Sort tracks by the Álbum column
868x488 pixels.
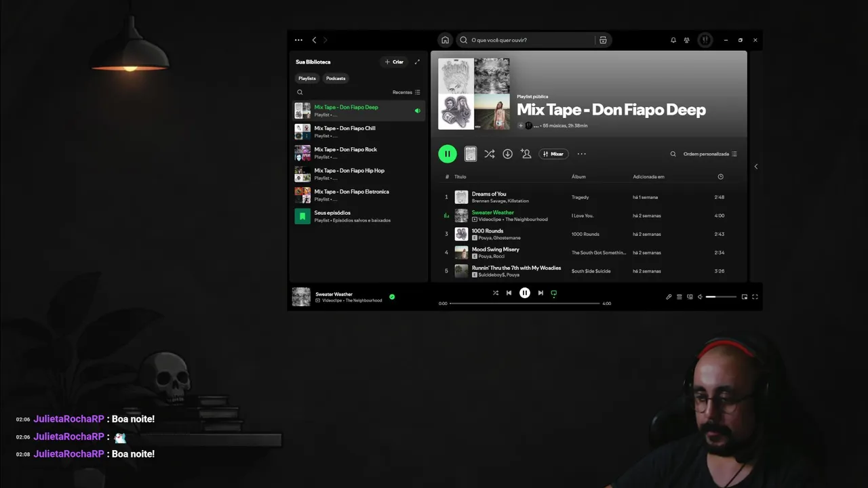pyautogui.click(x=578, y=177)
